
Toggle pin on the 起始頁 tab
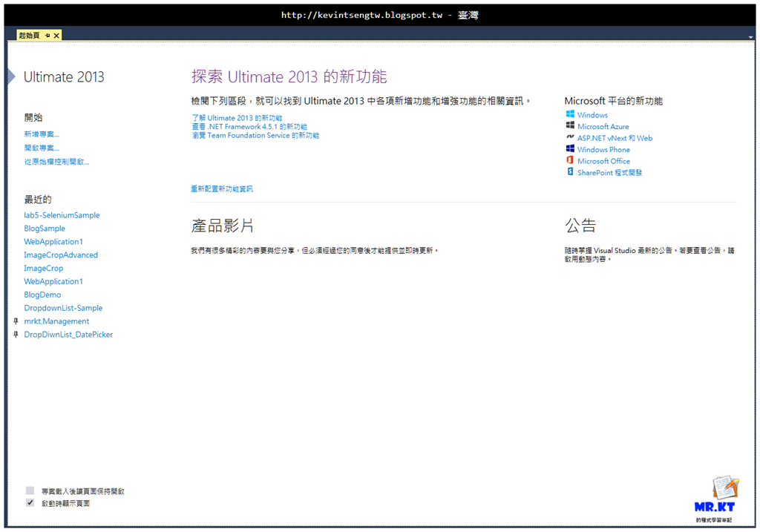(47, 36)
